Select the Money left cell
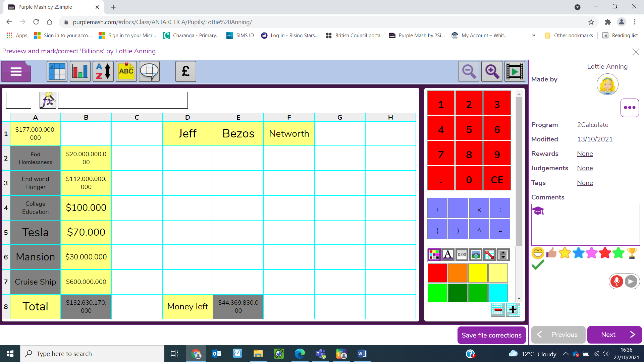Screen dimensions: 644x362 click(x=187, y=307)
